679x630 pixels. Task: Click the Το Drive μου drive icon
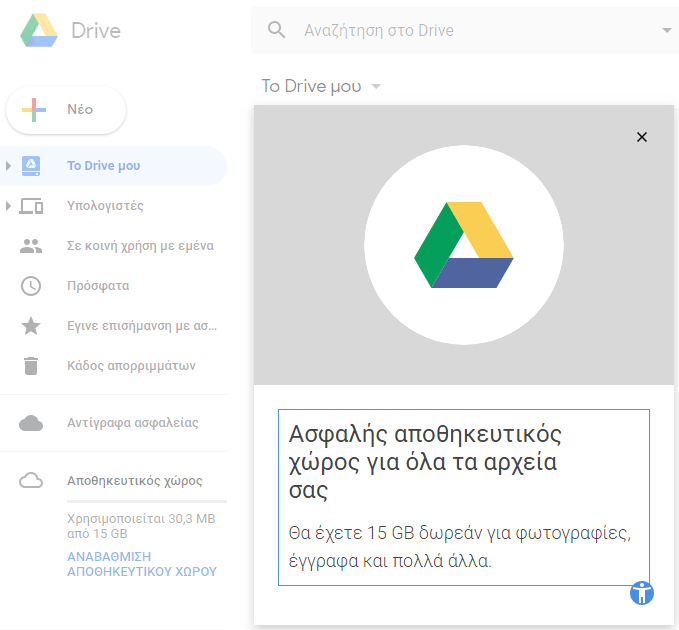[x=31, y=166]
